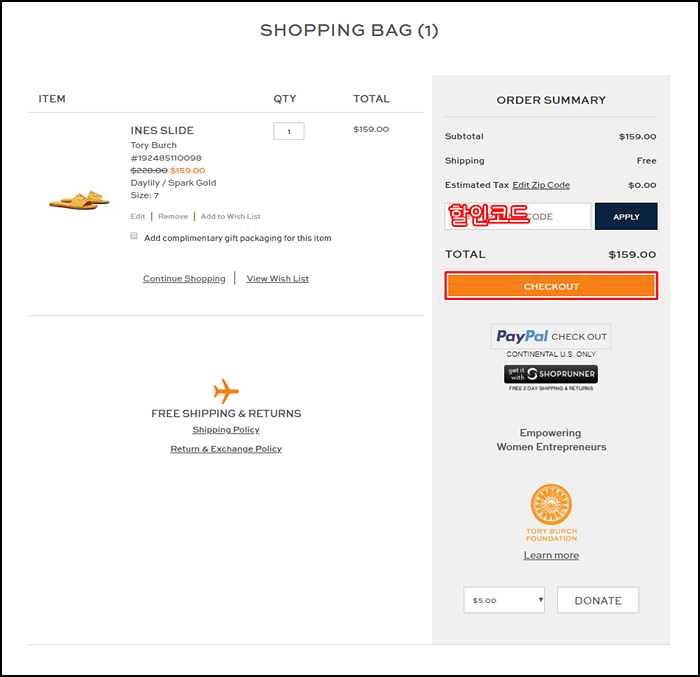Screen dimensions: 700x677
Task: Click the ShopRunner badge
Action: (551, 374)
